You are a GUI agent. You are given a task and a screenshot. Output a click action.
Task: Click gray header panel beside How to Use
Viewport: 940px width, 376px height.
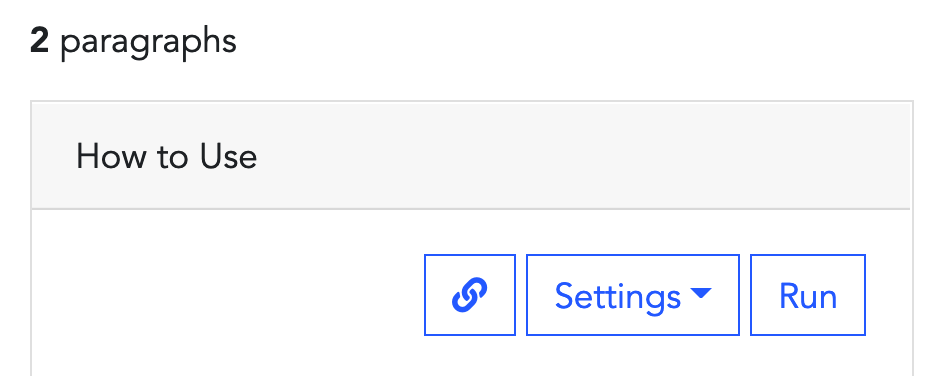582,155
